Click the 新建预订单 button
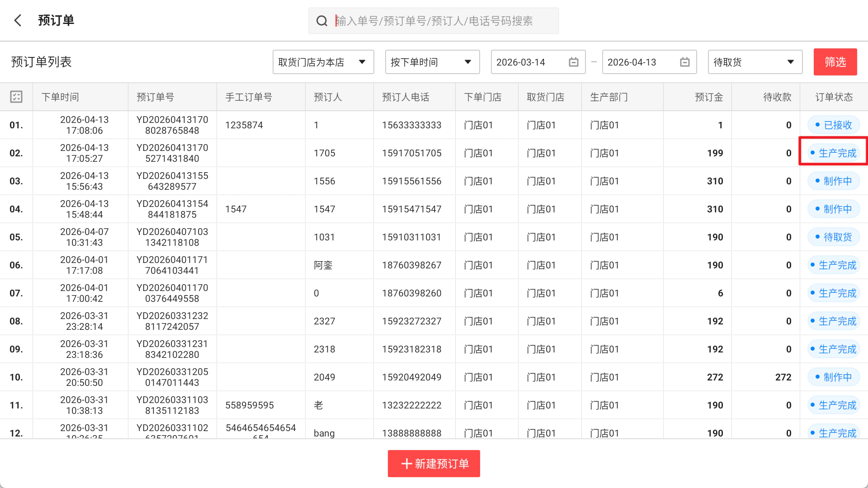 point(434,464)
